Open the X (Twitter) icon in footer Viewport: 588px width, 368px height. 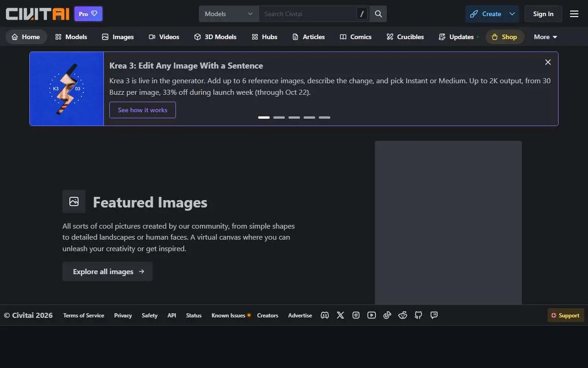tap(340, 315)
